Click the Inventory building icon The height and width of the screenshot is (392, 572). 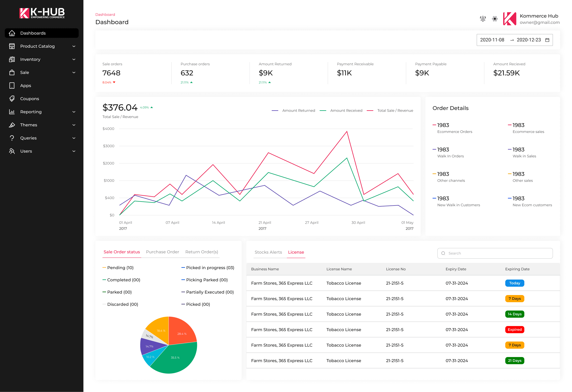click(12, 59)
